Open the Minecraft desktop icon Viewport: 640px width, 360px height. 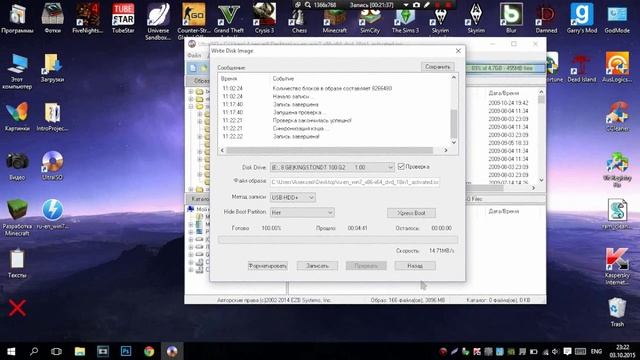tap(335, 21)
